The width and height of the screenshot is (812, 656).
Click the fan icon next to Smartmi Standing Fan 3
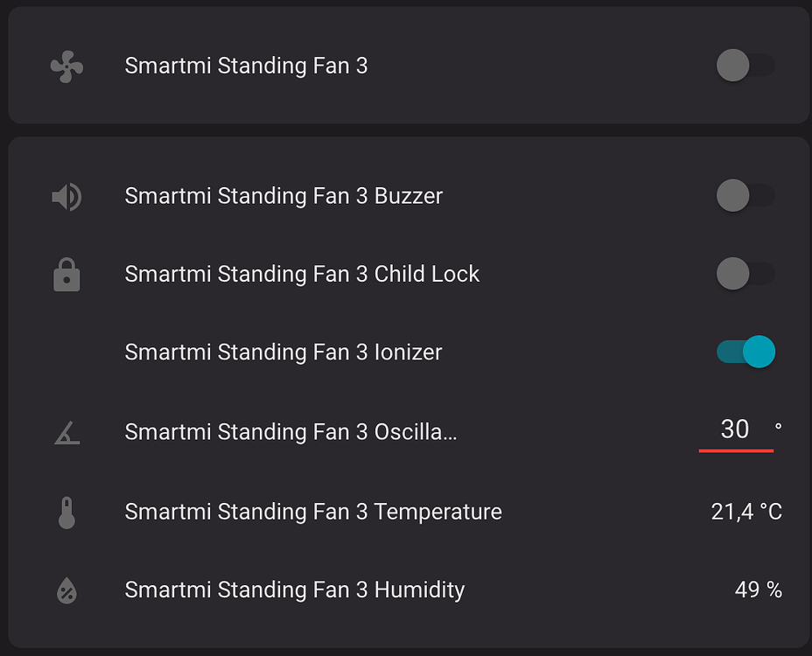(x=66, y=66)
